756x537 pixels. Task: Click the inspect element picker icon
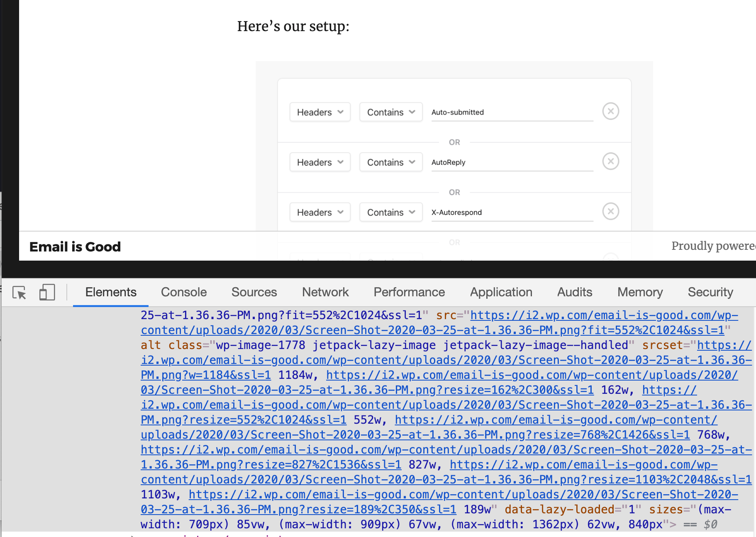19,293
